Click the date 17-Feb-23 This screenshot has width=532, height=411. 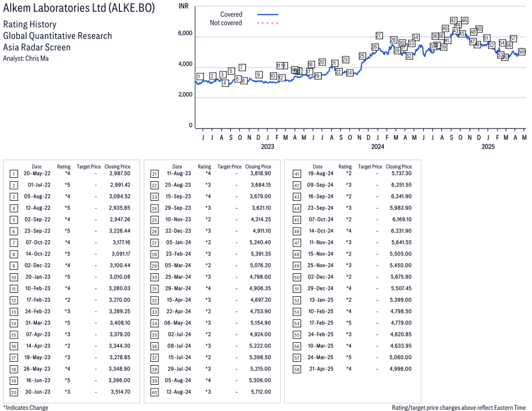(38, 300)
